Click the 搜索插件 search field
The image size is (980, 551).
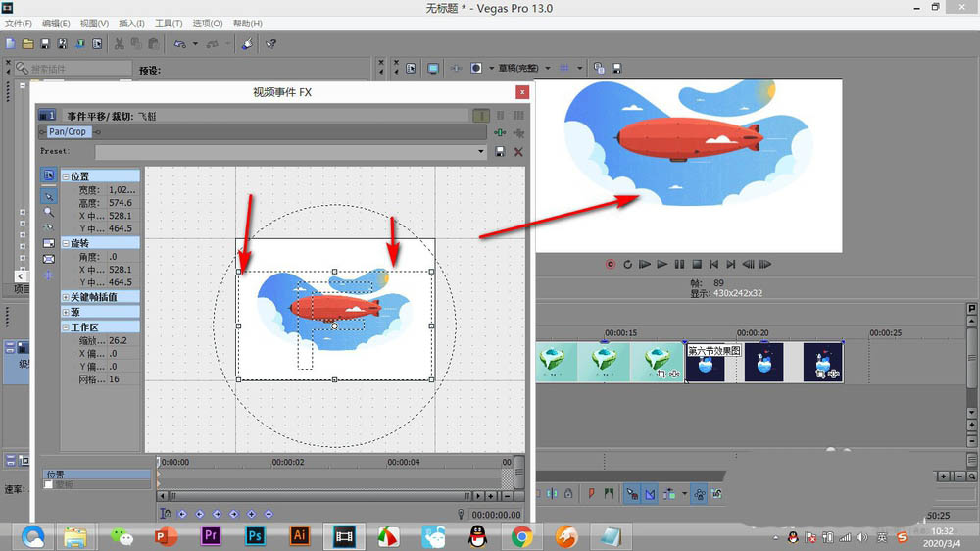(x=73, y=69)
